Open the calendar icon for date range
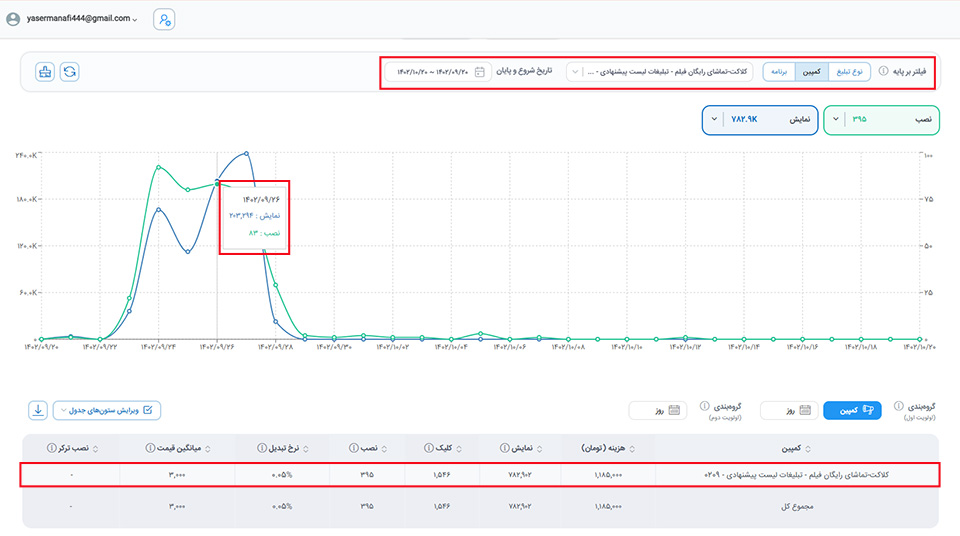The width and height of the screenshot is (960, 536). click(x=480, y=72)
